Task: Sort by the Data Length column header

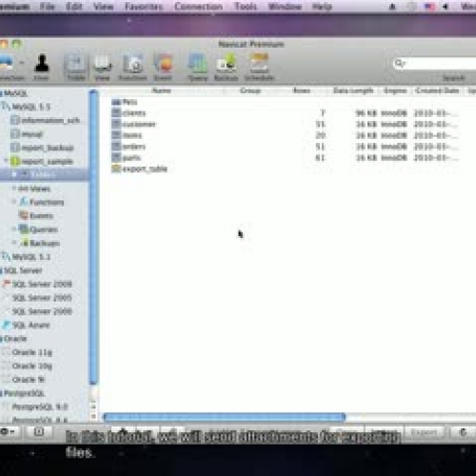Action: 353,90
